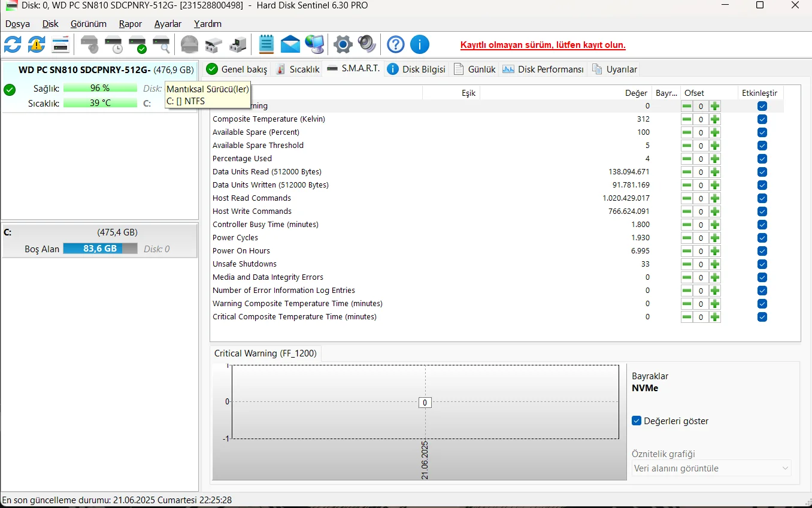
Task: Click the Critical Warning (FF_1200) graph tab
Action: (265, 353)
